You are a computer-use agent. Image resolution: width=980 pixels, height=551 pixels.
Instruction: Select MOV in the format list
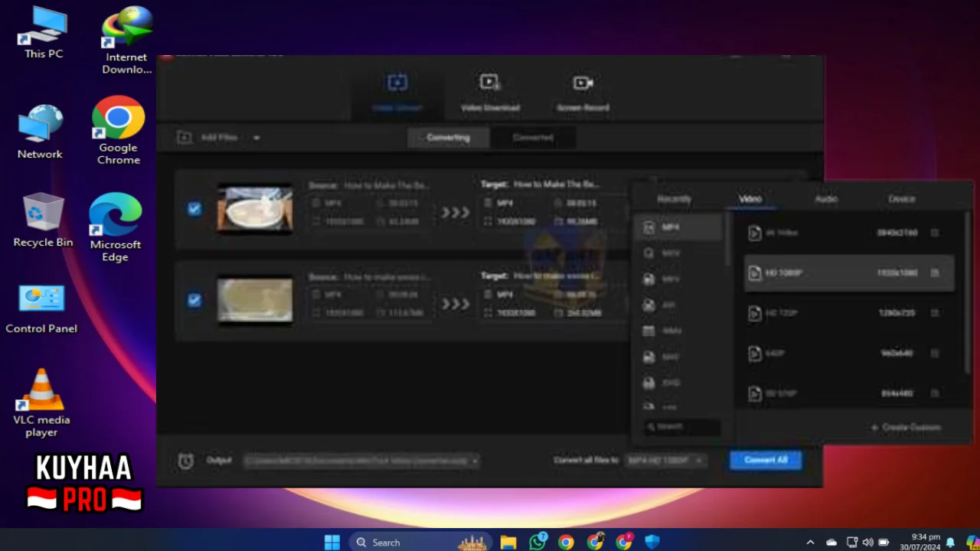point(678,253)
